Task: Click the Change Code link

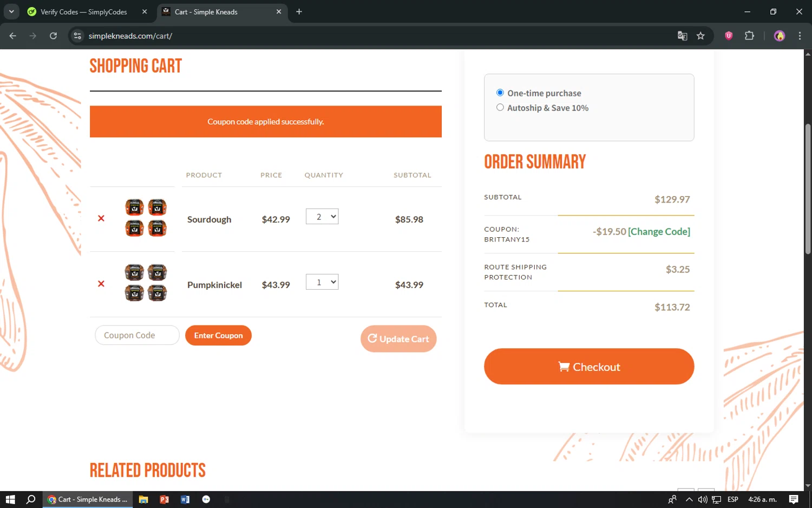Action: pyautogui.click(x=659, y=231)
